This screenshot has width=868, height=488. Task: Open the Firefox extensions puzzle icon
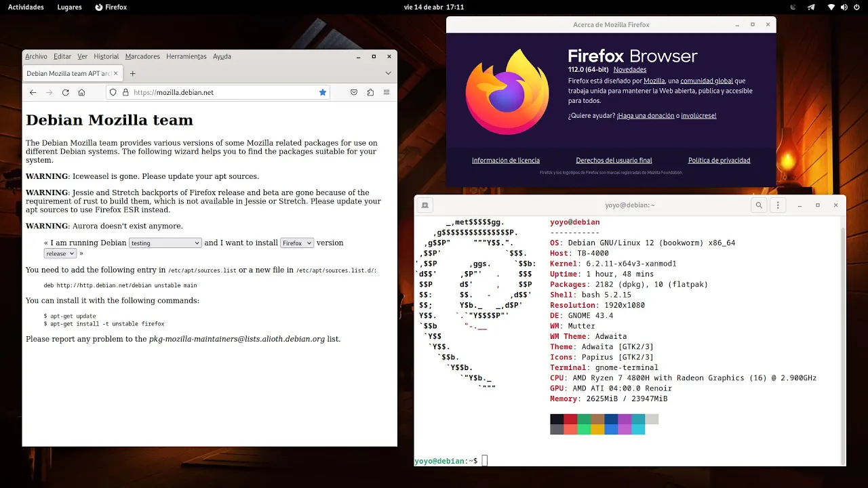pos(370,92)
